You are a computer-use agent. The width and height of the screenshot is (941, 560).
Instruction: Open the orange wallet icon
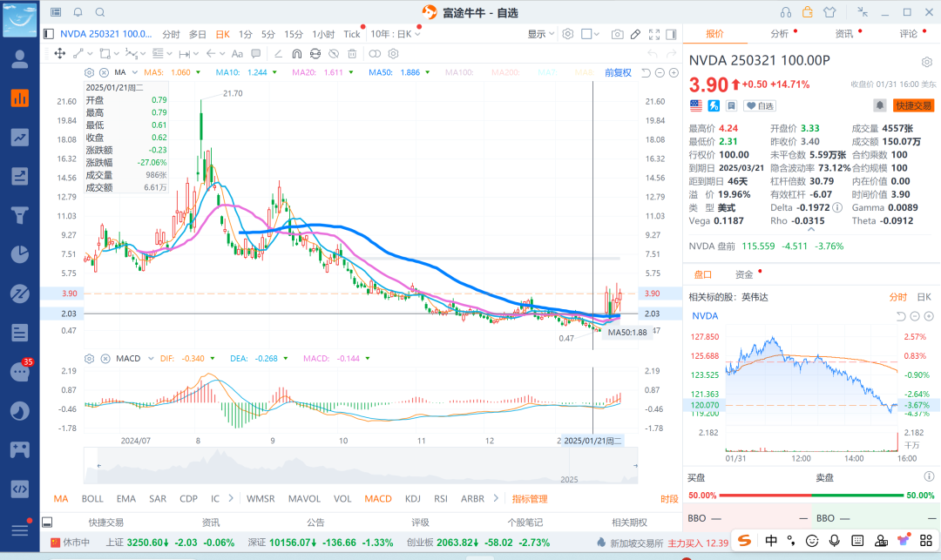[x=807, y=12]
